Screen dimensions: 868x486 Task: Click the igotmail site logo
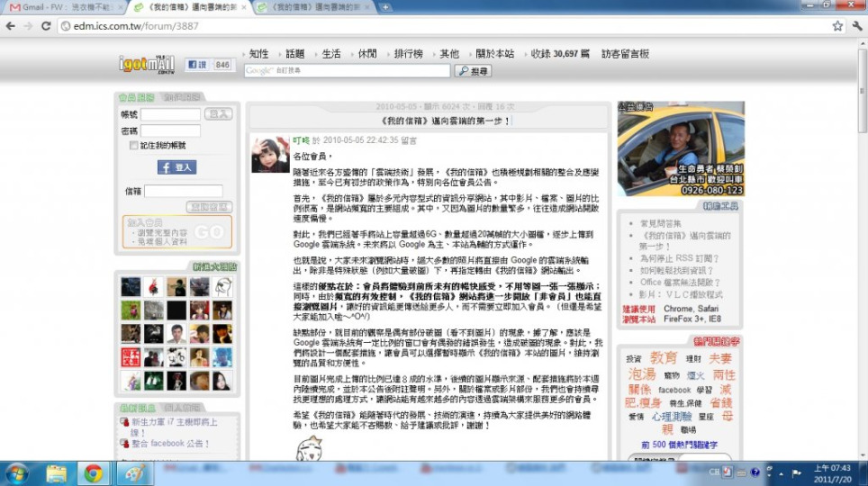point(147,64)
